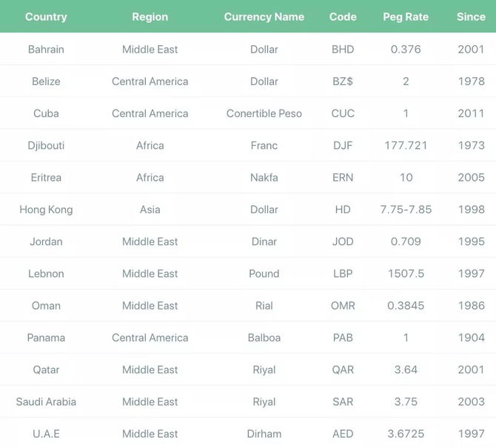Click the Jordan row's Dinar cell

(264, 241)
